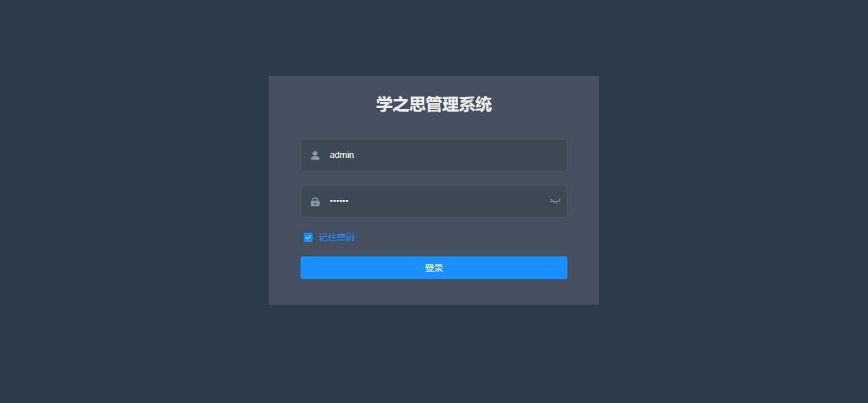868x403 pixels.
Task: Focus the username field containing admin
Action: point(434,155)
